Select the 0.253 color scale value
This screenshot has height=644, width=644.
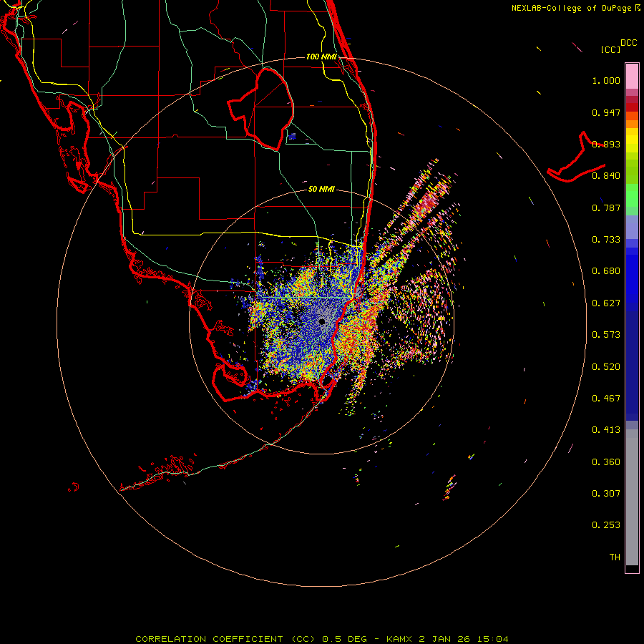[x=606, y=525]
